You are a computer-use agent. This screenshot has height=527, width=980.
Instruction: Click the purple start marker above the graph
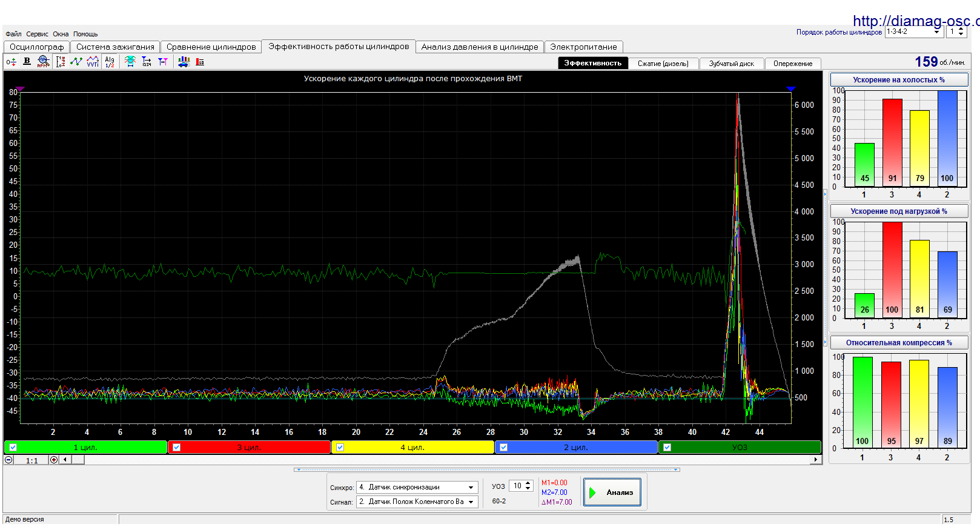point(21,89)
